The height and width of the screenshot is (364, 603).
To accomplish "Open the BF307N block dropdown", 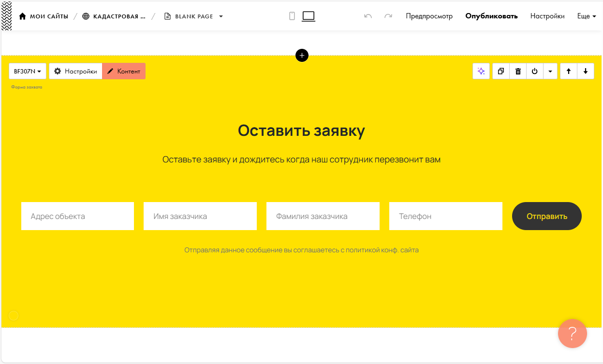I will click(28, 71).
